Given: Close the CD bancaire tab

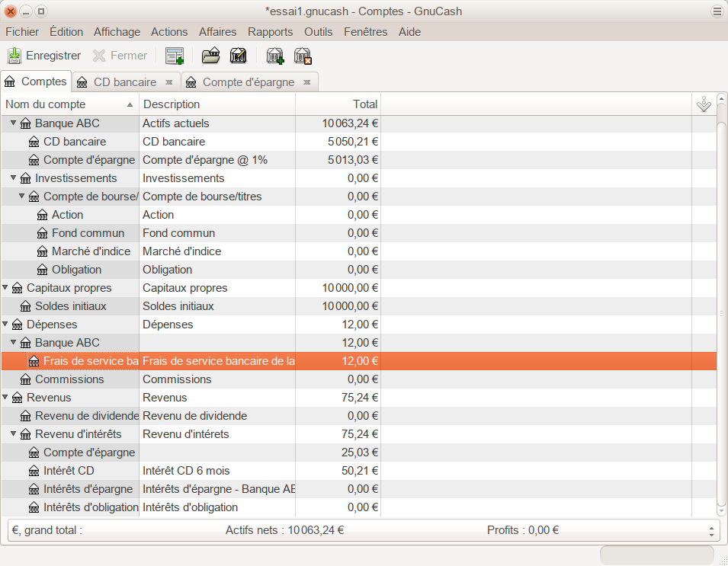Looking at the screenshot, I should pos(169,82).
